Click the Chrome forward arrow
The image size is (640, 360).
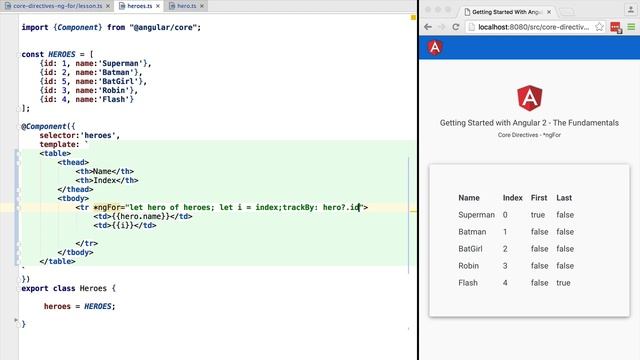pyautogui.click(x=442, y=27)
